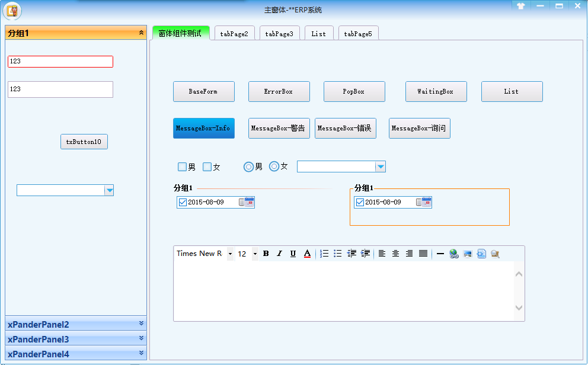Insert a horizontal line

(x=440, y=254)
